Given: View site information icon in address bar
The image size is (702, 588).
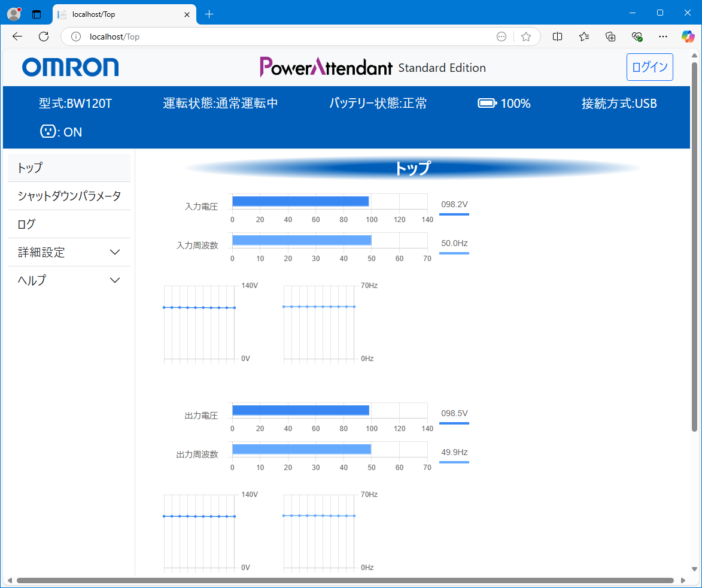Looking at the screenshot, I should click(x=76, y=37).
